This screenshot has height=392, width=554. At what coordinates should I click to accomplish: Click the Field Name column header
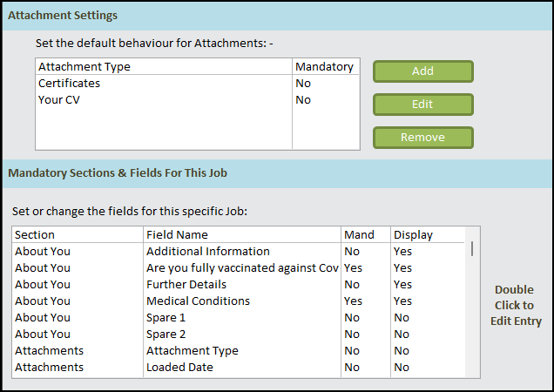click(x=177, y=235)
